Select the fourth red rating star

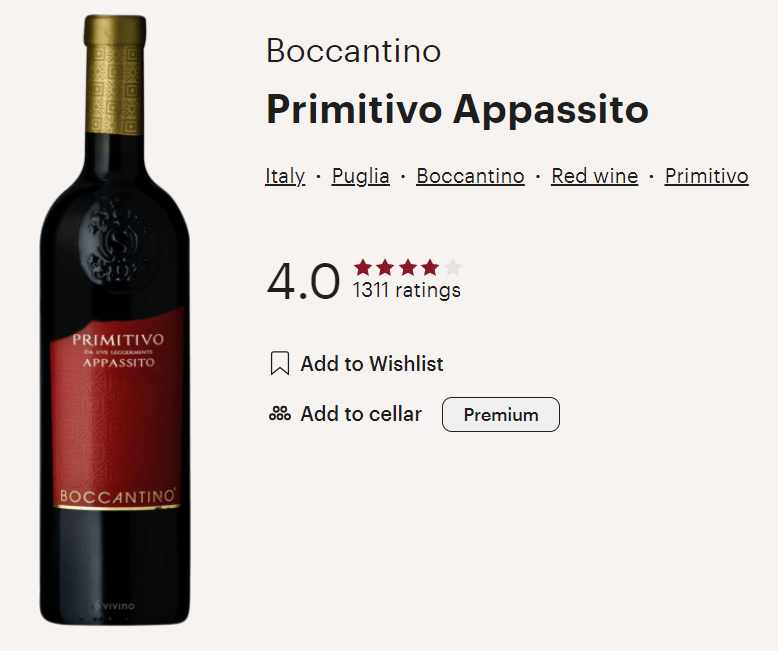coord(430,268)
